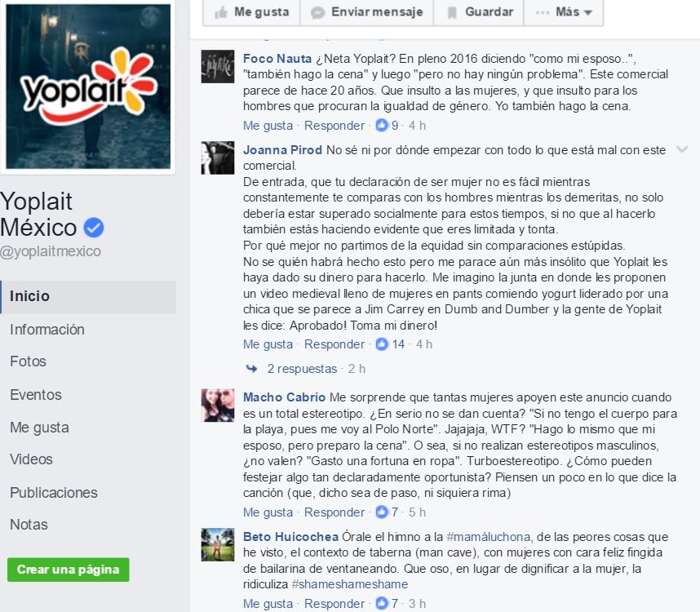The width and height of the screenshot is (700, 612).
Task: Open the #mamáluchona hashtag link
Action: point(489,537)
